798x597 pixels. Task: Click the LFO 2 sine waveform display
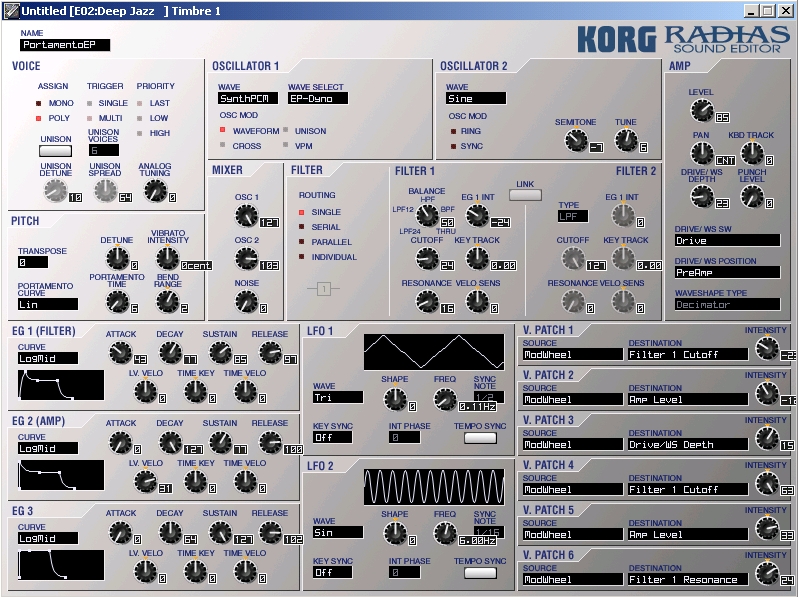[434, 487]
